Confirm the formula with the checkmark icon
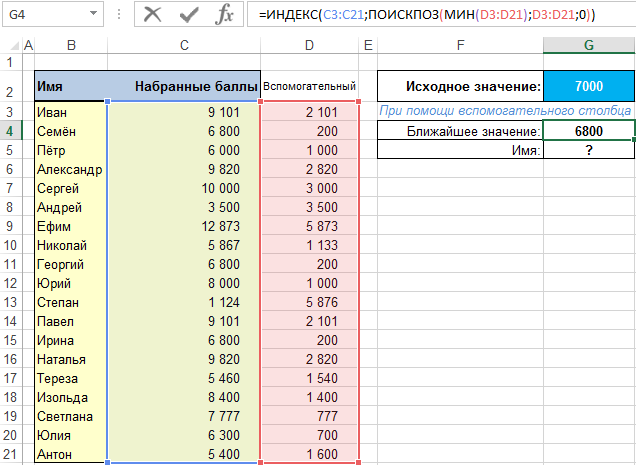 tap(189, 15)
